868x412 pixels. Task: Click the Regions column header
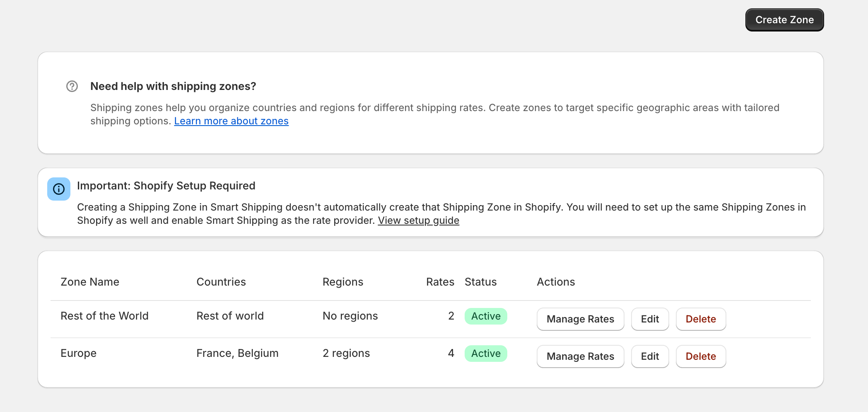(343, 282)
